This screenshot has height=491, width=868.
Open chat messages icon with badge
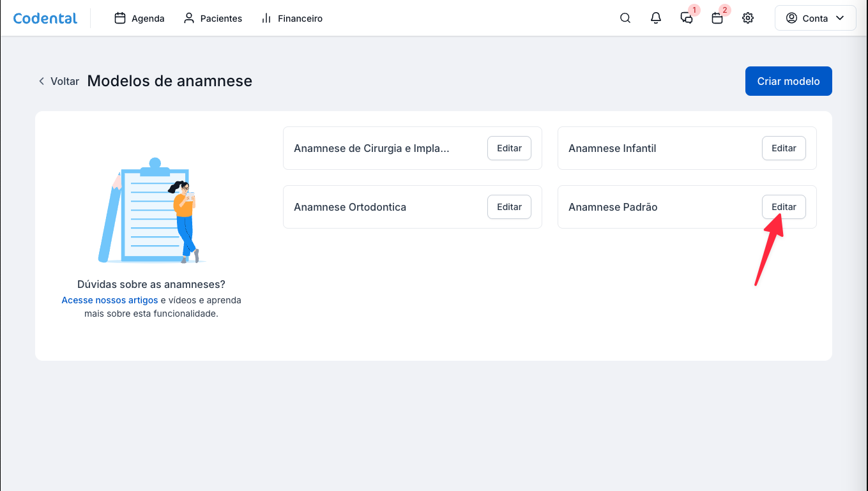click(x=687, y=19)
